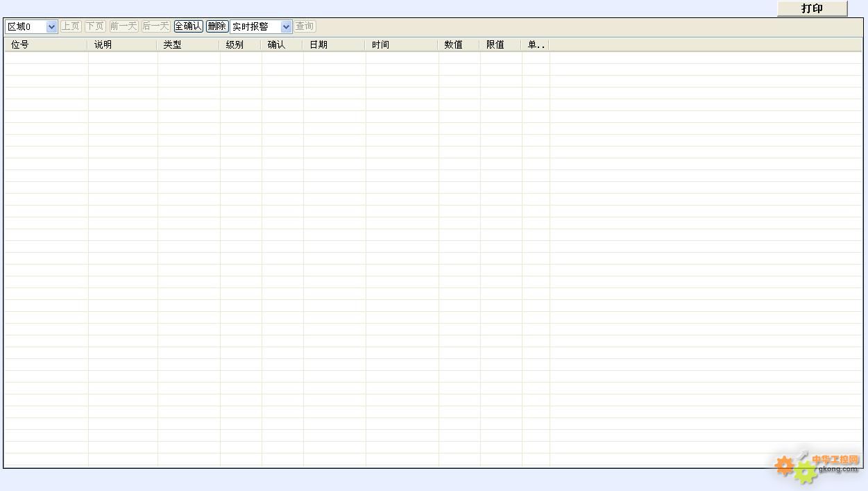
Task: Go to next page with 下页
Action: pyautogui.click(x=95, y=26)
